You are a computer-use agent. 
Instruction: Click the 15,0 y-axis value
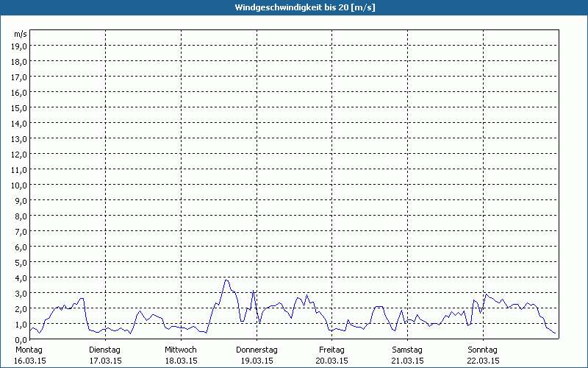(18, 107)
